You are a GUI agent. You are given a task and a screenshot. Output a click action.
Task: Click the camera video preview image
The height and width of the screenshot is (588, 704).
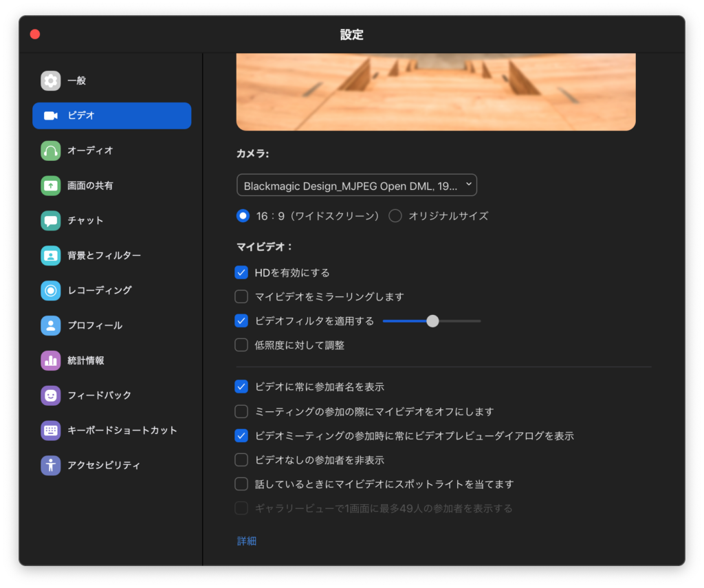pyautogui.click(x=436, y=92)
